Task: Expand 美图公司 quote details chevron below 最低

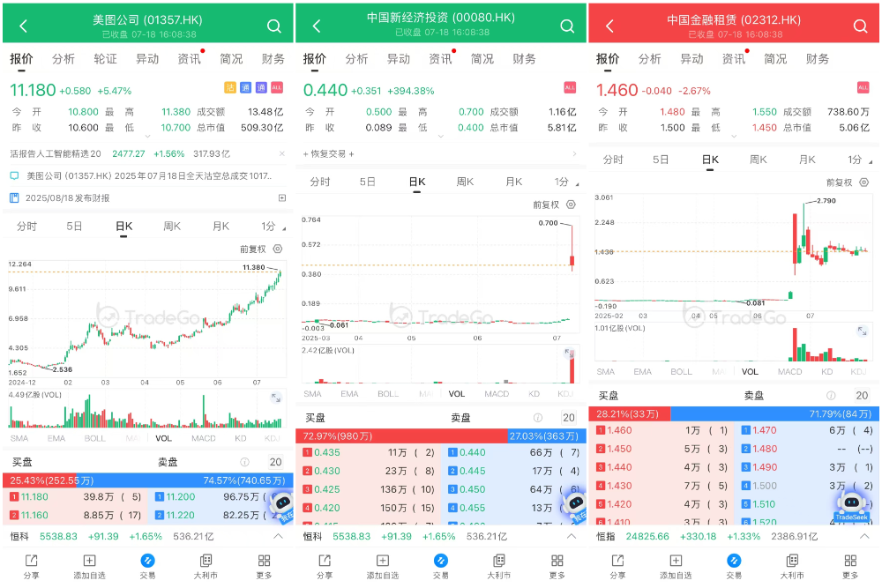Action: [x=147, y=137]
